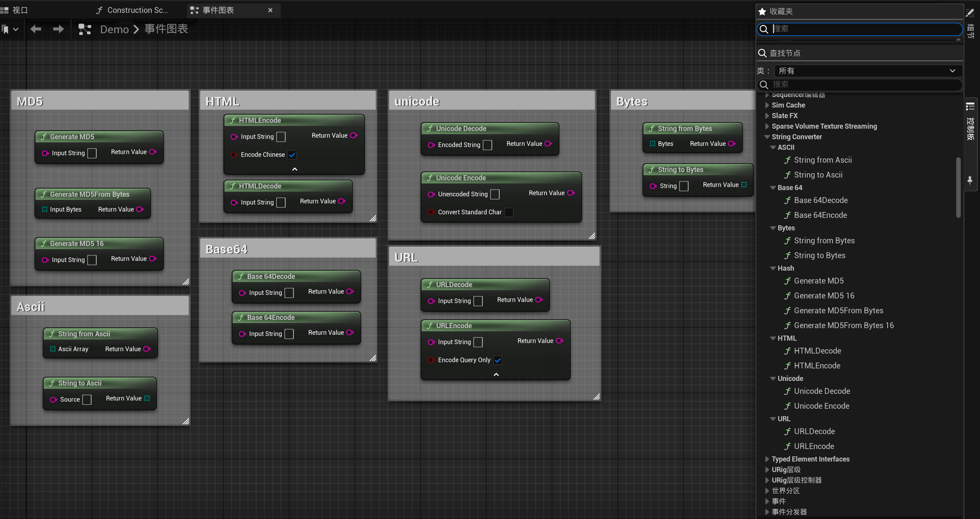Select String to Bytes in the node list
This screenshot has height=519, width=980.
coord(820,255)
